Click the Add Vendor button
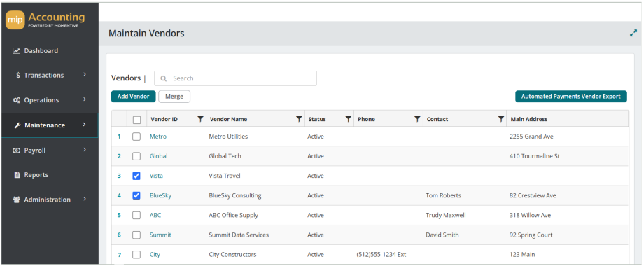 pyautogui.click(x=134, y=97)
